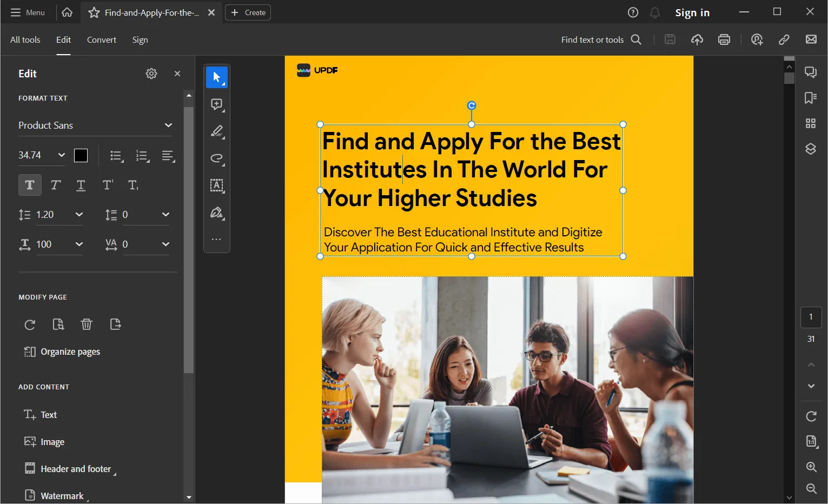The image size is (828, 504).
Task: Click the add comment tool icon
Action: point(216,104)
